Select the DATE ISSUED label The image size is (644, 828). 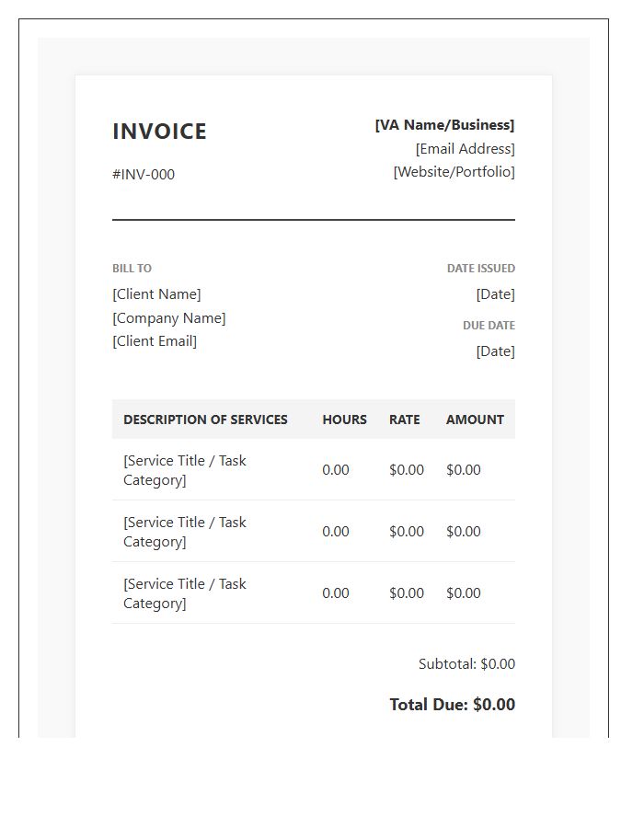[481, 269]
